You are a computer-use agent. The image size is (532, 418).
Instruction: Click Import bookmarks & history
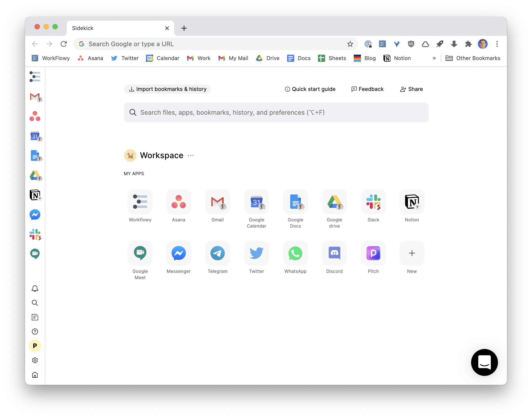click(x=167, y=89)
